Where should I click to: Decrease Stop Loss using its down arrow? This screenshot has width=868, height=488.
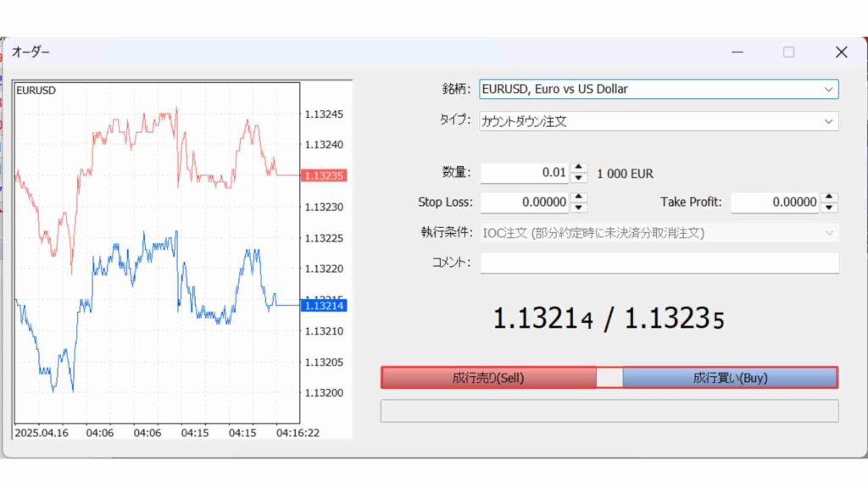[x=577, y=206]
